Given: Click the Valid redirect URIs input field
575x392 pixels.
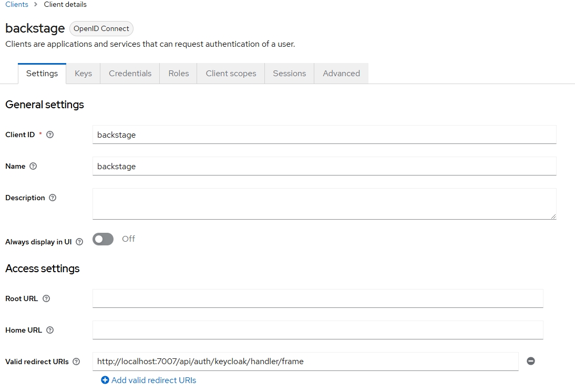Looking at the screenshot, I should tap(305, 362).
